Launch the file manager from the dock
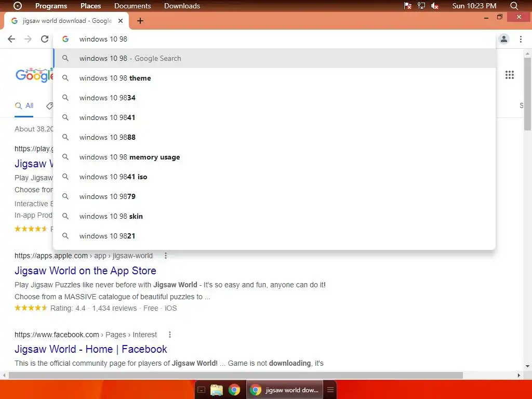 tap(217, 390)
